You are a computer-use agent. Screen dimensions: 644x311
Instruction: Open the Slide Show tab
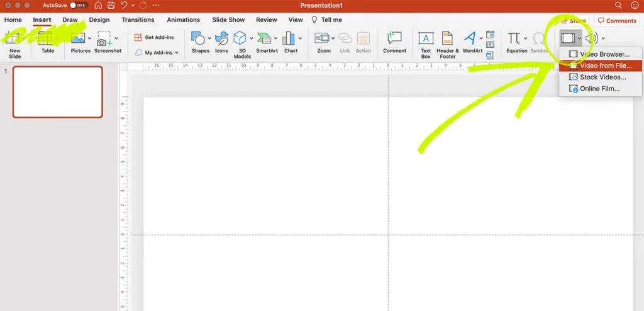pos(228,20)
